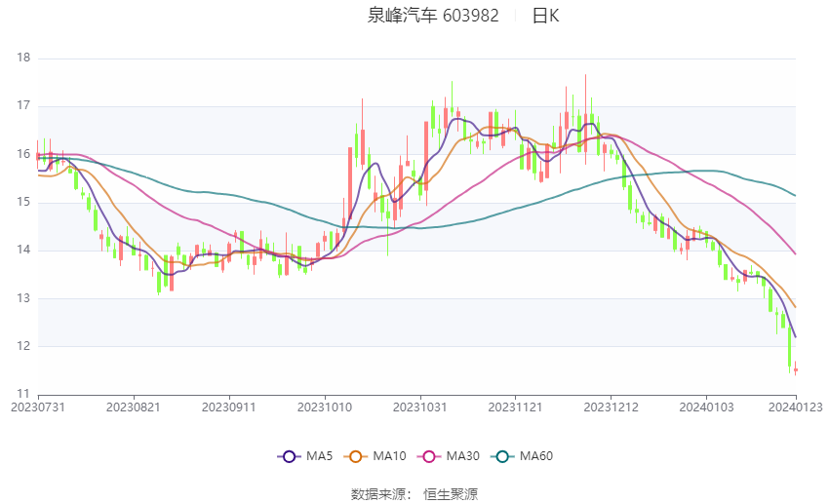Click the x-axis date label 20240123
This screenshot has height=504, width=829.
(795, 407)
